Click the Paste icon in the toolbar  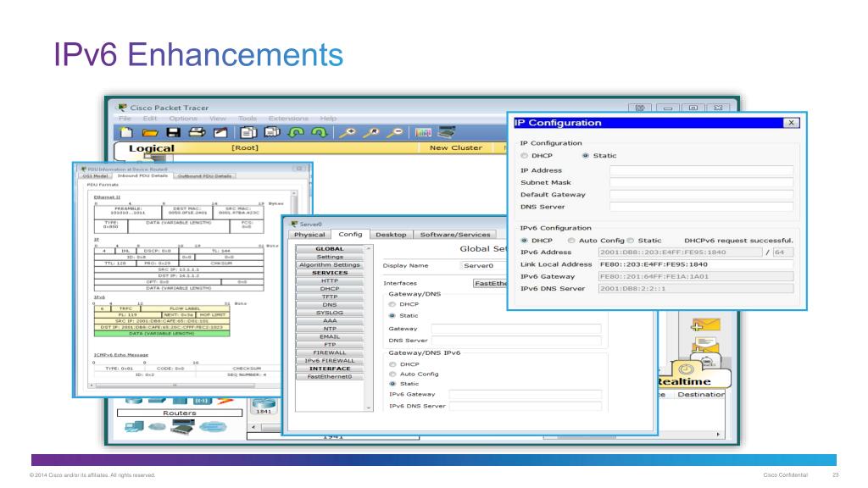(x=272, y=132)
